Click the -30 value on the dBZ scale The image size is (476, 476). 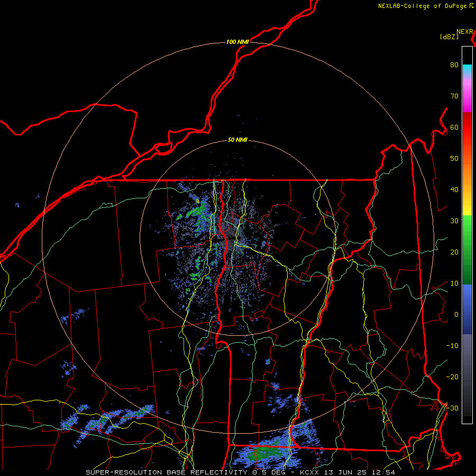(452, 408)
